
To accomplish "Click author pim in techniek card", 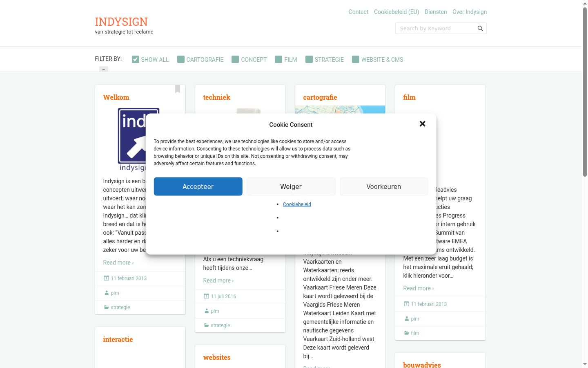I will coord(215,311).
